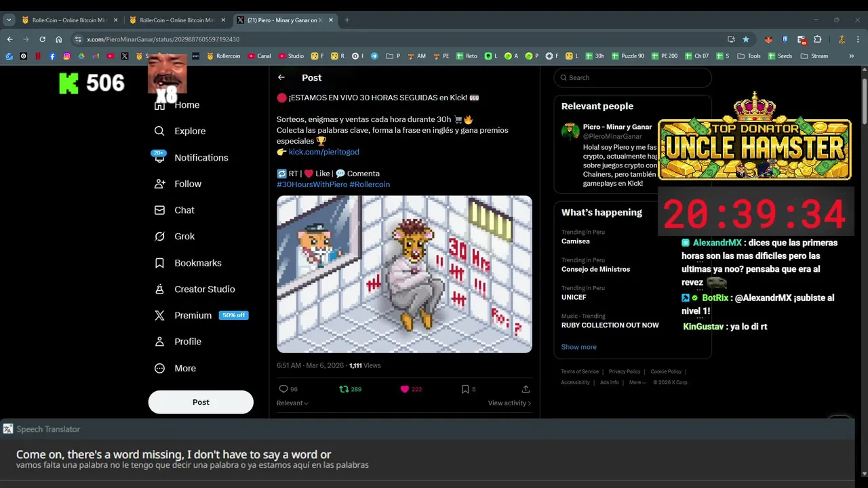868x488 pixels.
Task: Open Studio bookmark
Action: (291, 56)
